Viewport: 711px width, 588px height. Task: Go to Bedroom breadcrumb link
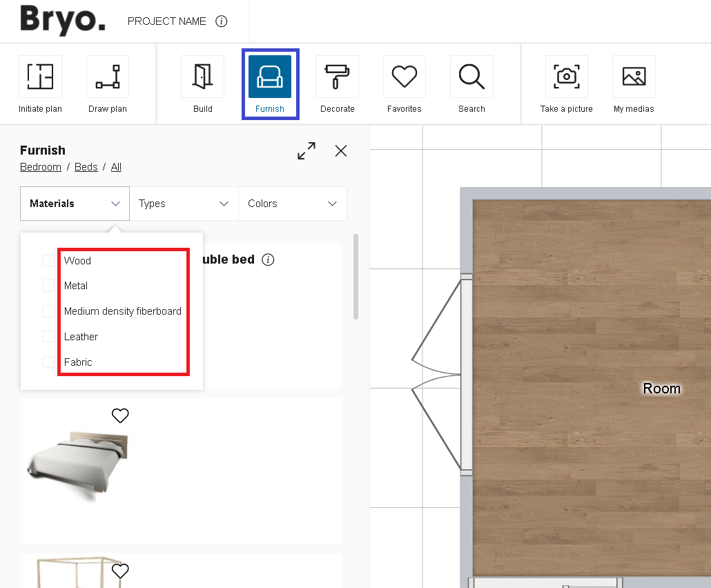pyautogui.click(x=41, y=167)
